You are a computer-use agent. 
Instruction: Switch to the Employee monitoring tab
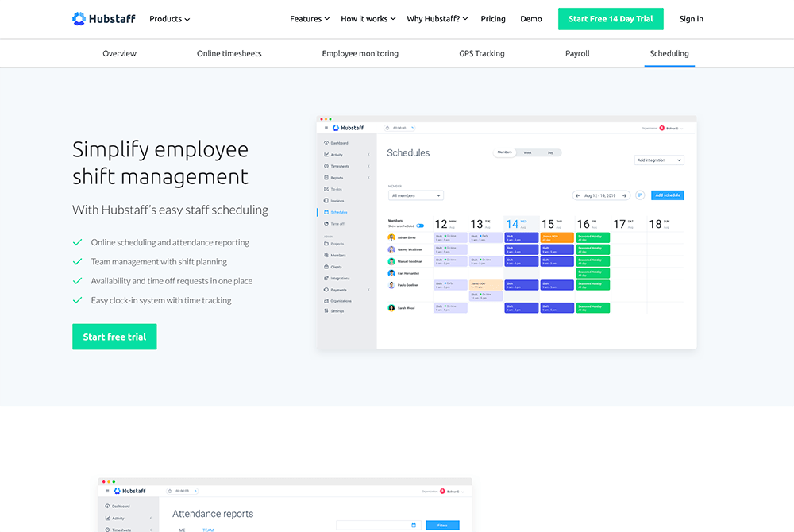360,53
